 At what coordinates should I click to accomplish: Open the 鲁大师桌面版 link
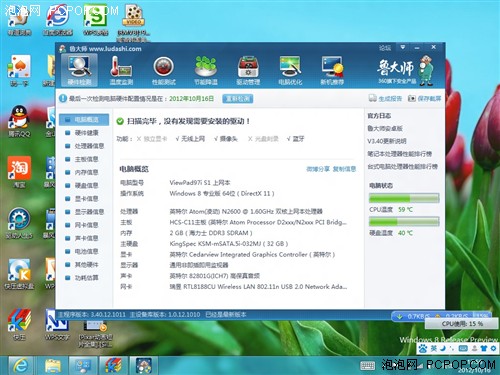coord(385,128)
